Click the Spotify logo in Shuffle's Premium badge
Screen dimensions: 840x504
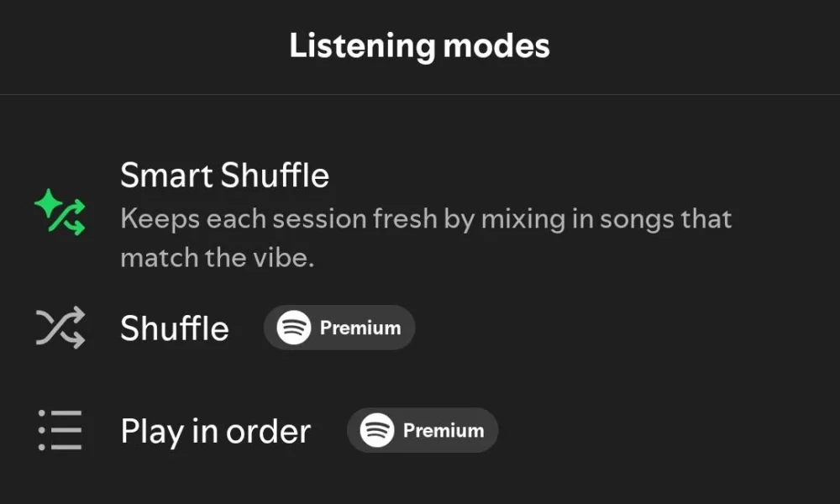pyautogui.click(x=293, y=328)
